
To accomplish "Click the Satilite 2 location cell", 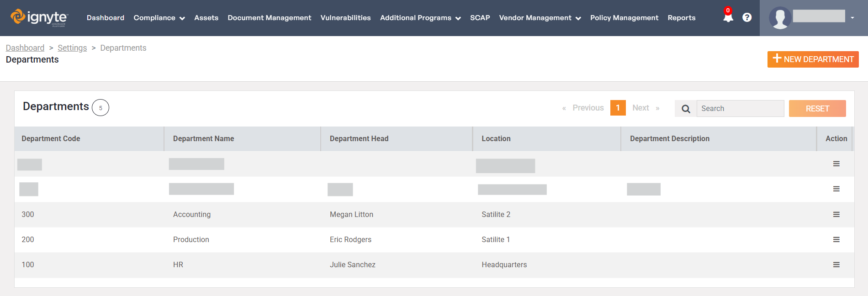I will click(496, 214).
